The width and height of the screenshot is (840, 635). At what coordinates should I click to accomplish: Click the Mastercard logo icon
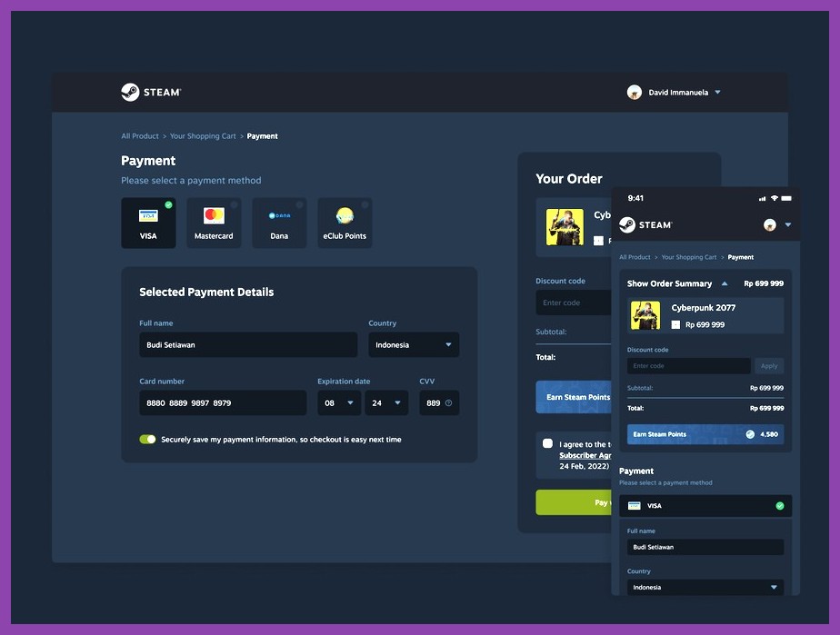(214, 215)
